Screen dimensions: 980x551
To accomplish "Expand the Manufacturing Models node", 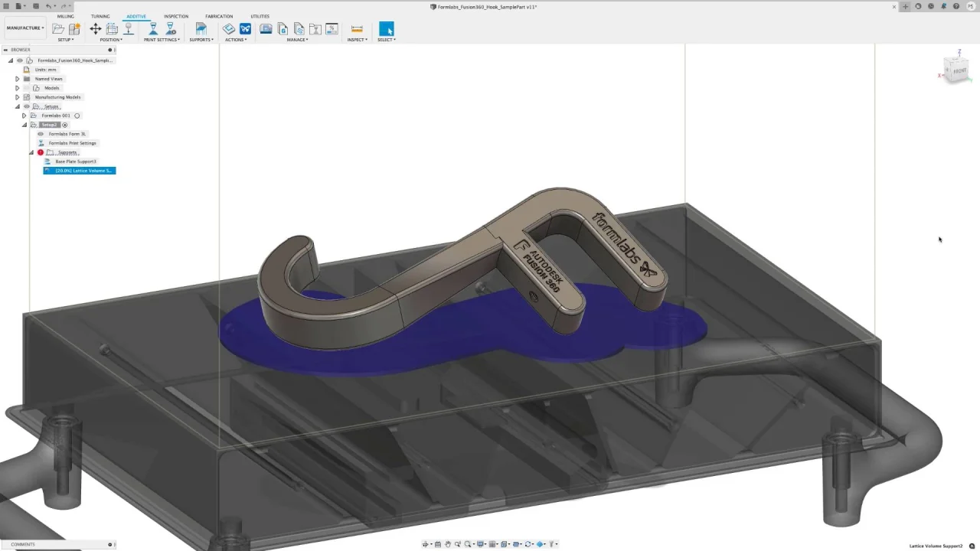I will click(x=17, y=97).
